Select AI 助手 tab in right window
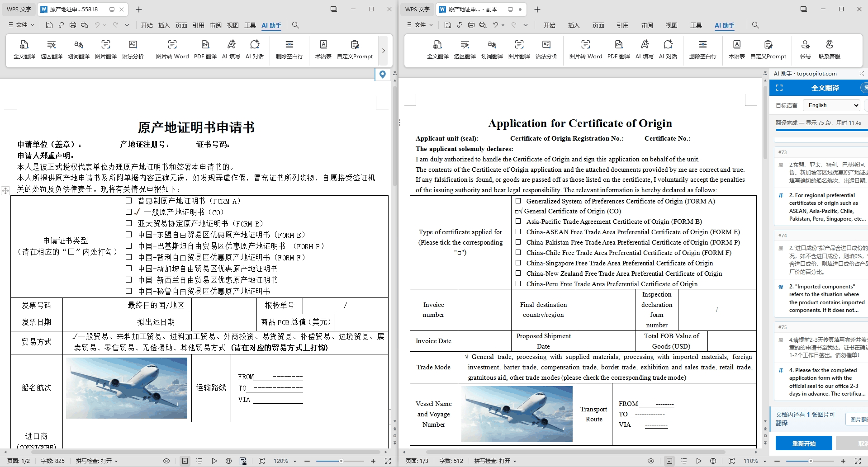The height and width of the screenshot is (467, 868). (725, 25)
